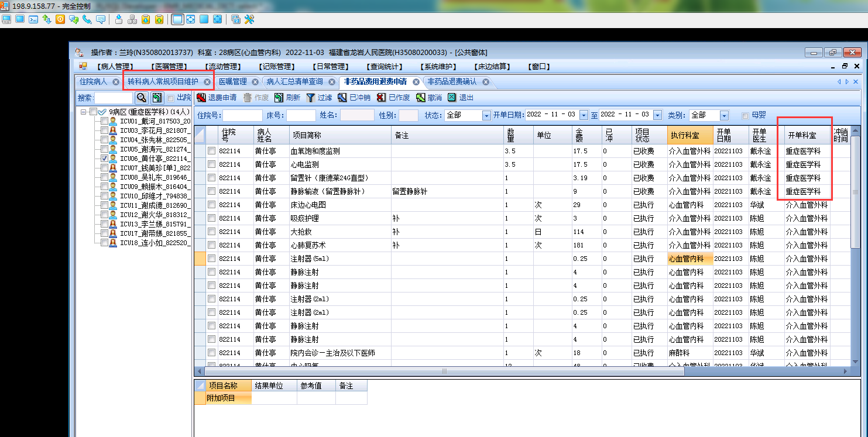Toggle the 出院 checkbox
The width and height of the screenshot is (868, 437).
tap(171, 98)
